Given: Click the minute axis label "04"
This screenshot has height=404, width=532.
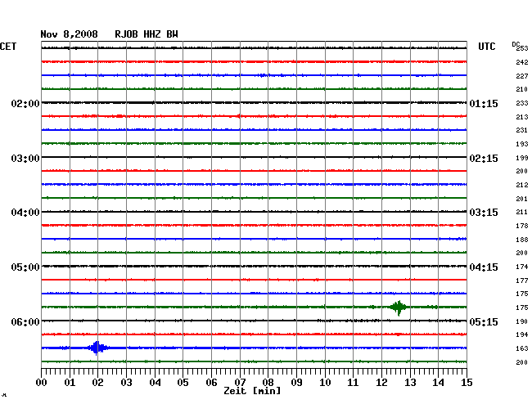Looking at the screenshot, I should point(155,383).
